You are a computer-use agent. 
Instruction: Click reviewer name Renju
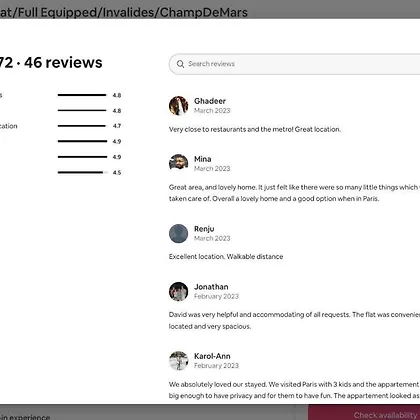coord(204,229)
